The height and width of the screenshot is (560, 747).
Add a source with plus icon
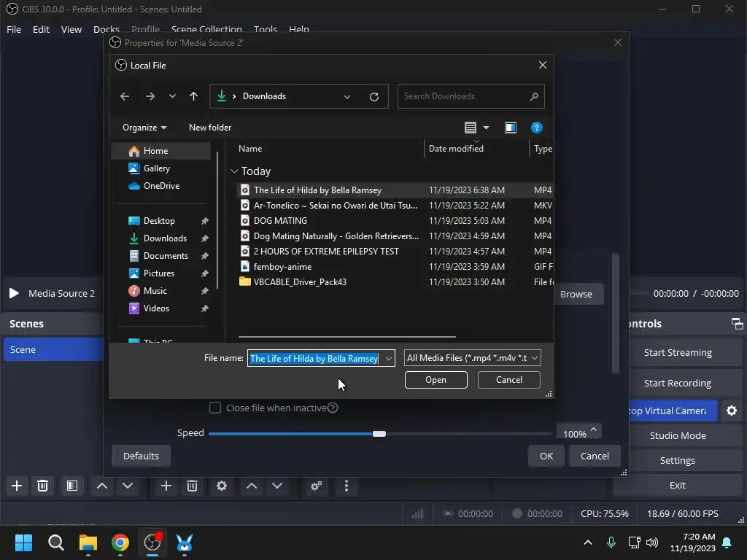166,486
